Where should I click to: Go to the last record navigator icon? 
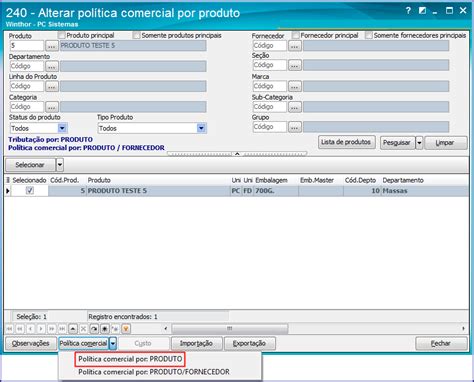tap(62, 329)
